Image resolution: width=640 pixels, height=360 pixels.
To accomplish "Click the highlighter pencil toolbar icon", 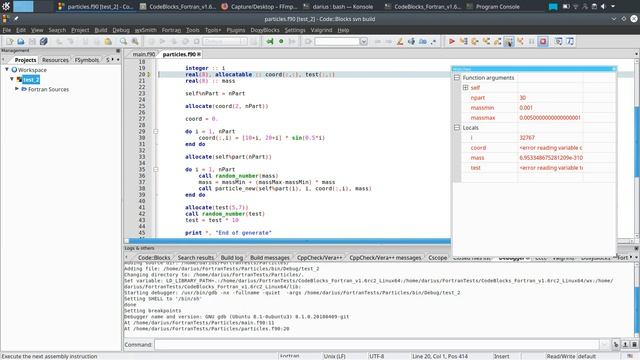I will [400, 41].
